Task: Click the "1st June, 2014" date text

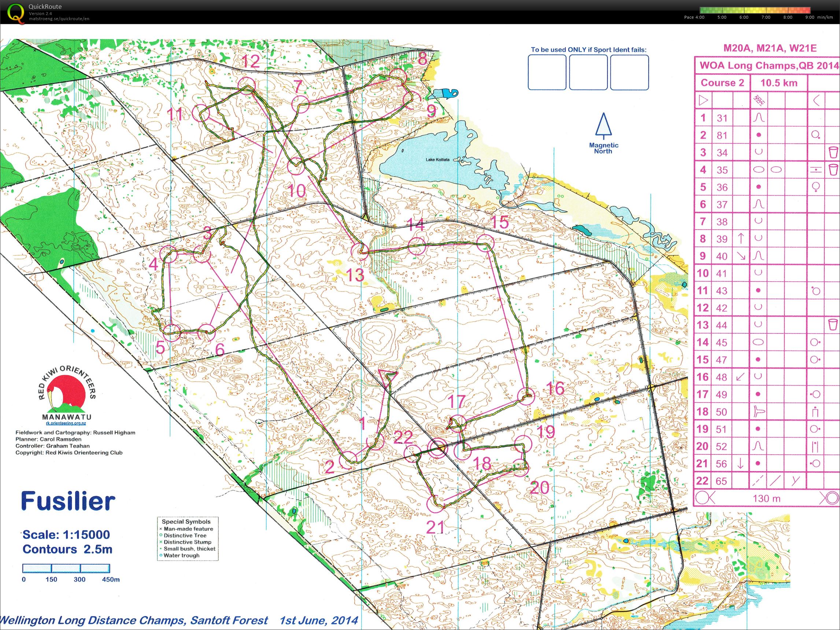Action: coord(319,620)
